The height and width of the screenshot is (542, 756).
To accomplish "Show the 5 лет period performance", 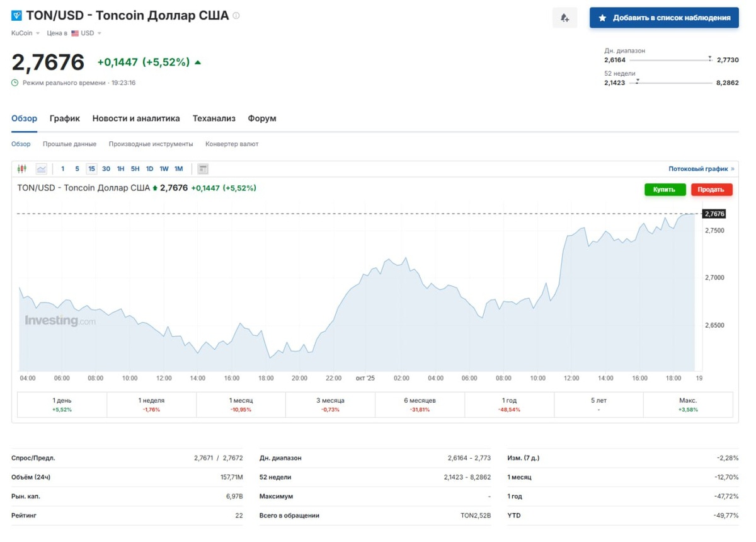I will click(x=598, y=405).
